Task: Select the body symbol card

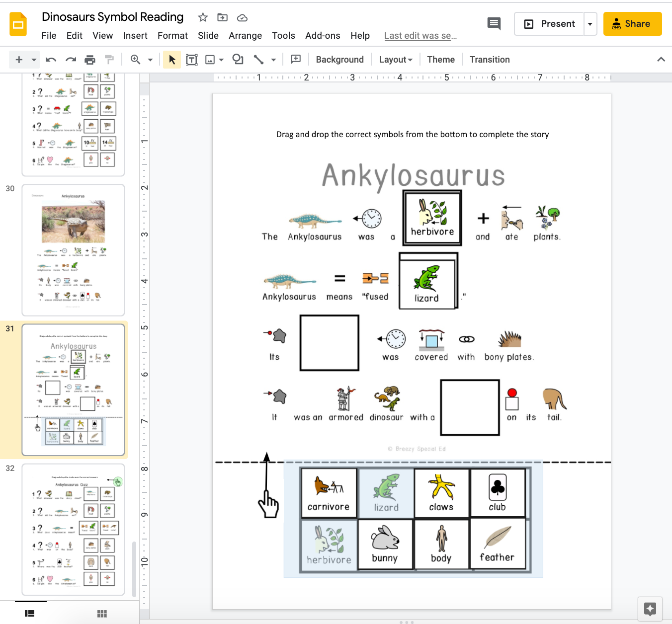Action: click(x=441, y=544)
